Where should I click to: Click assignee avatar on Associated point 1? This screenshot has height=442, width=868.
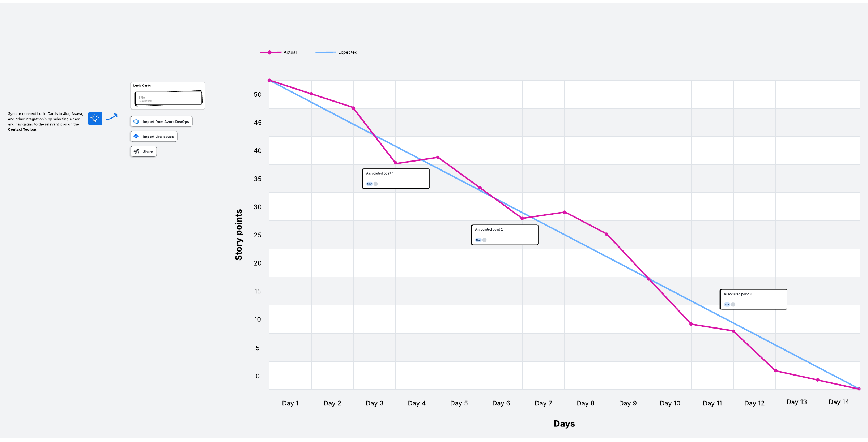click(x=376, y=184)
